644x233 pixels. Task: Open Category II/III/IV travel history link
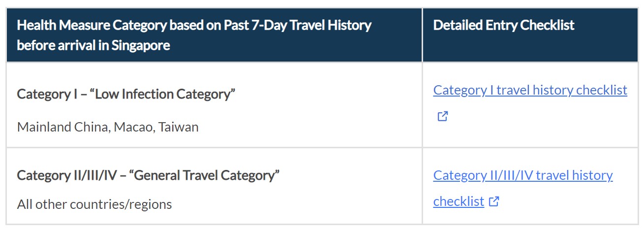(x=522, y=175)
